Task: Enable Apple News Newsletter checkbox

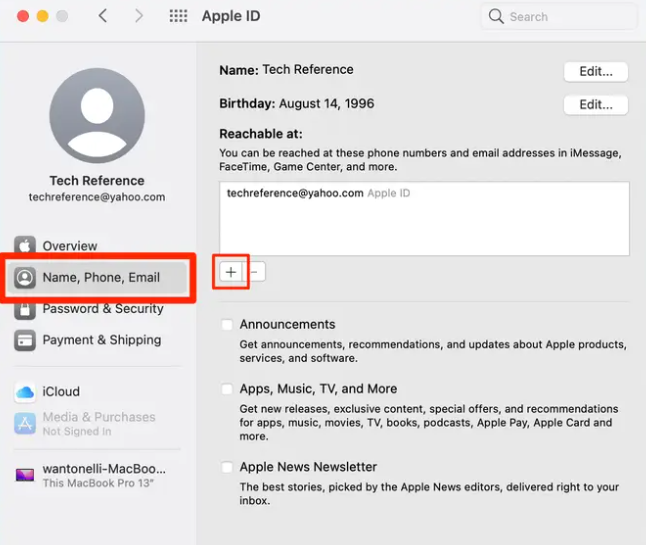Action: [227, 467]
